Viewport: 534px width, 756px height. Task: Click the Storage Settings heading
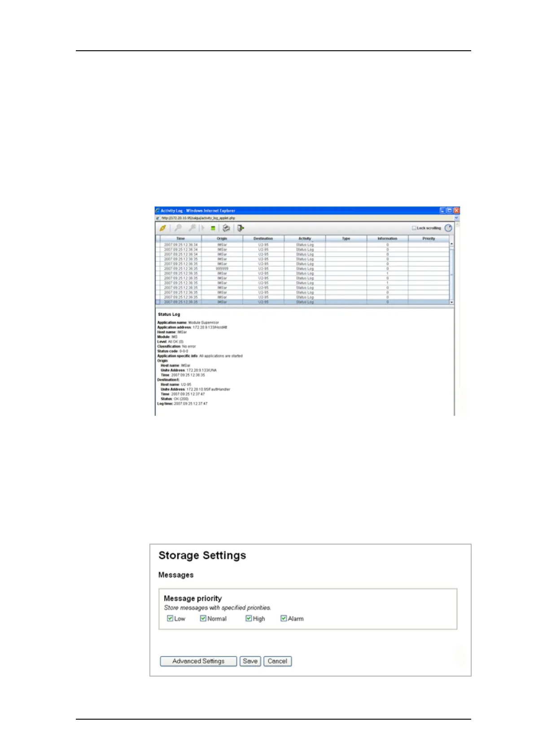[202, 555]
